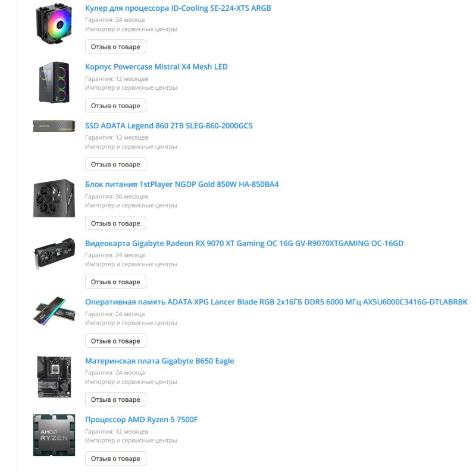Leave a review for the ID-Cooling cooler
The height and width of the screenshot is (472, 476).
tap(115, 47)
